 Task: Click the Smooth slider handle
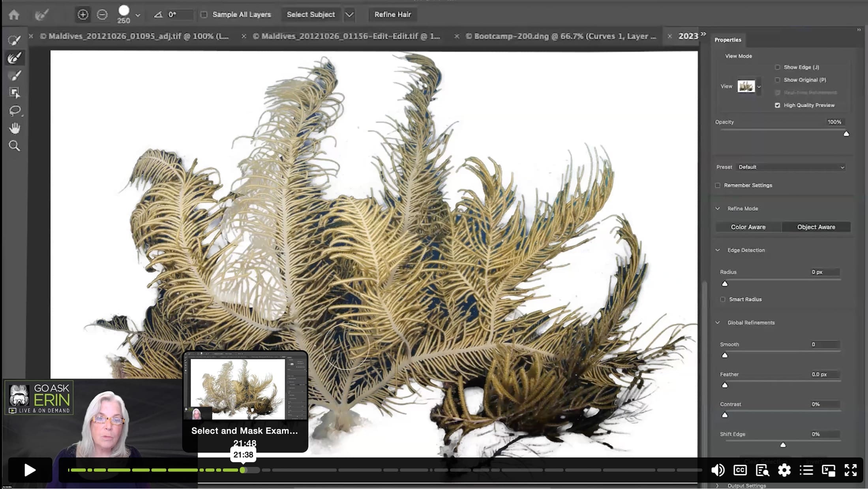click(725, 355)
